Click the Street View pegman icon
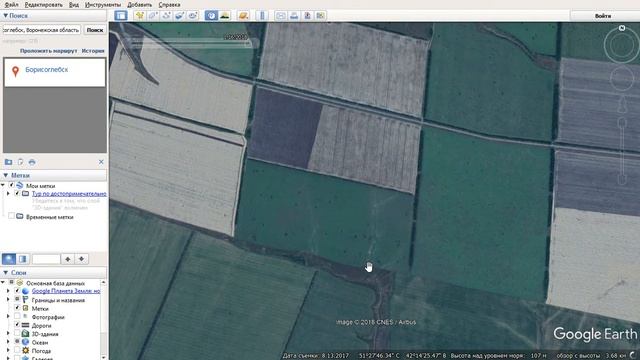 (622, 104)
